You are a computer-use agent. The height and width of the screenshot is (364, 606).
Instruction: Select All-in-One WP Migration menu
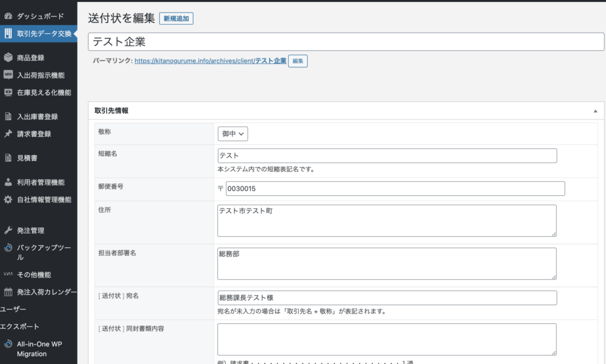(x=40, y=349)
